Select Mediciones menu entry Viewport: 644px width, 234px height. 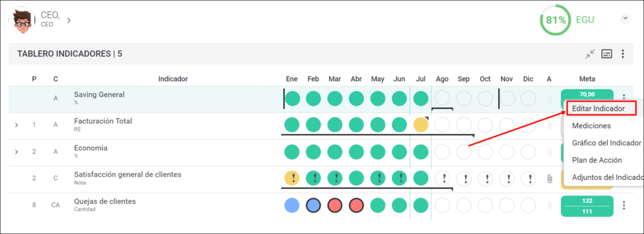[591, 126]
